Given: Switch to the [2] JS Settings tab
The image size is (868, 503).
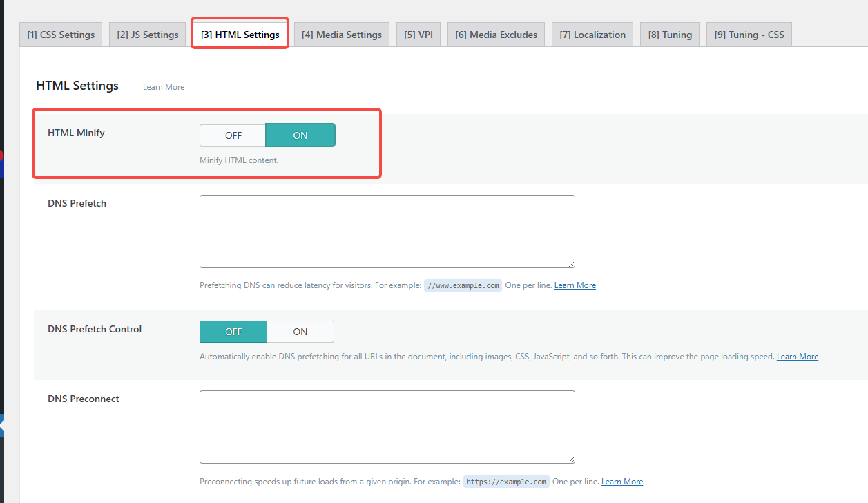Looking at the screenshot, I should (147, 35).
